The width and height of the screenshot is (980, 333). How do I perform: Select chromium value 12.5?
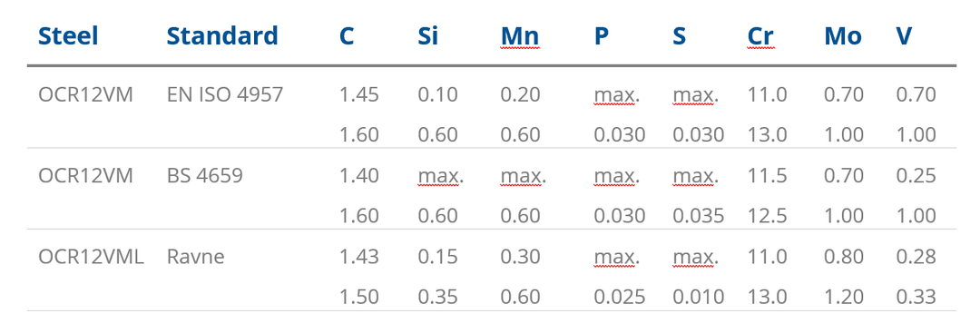click(x=768, y=216)
